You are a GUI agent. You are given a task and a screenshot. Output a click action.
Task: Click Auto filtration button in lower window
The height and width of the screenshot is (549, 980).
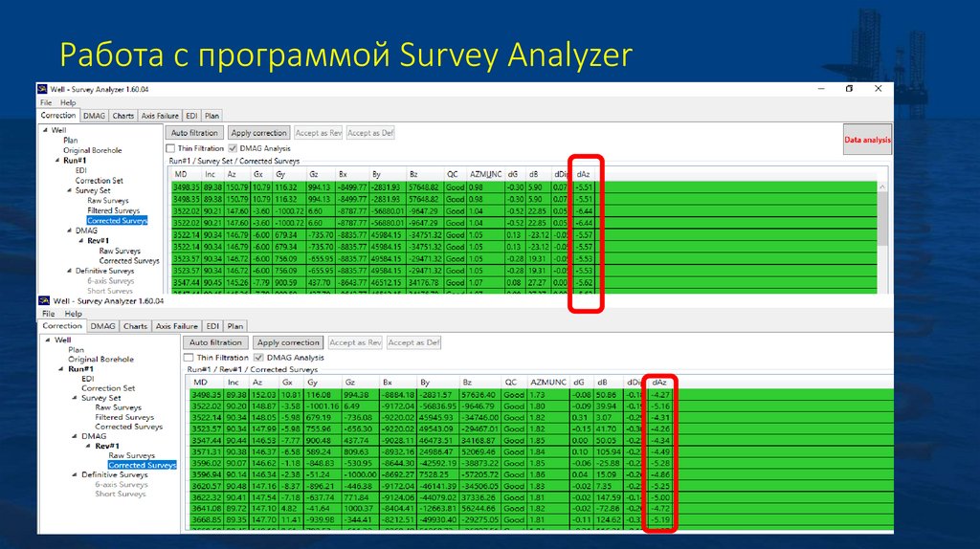coord(215,343)
